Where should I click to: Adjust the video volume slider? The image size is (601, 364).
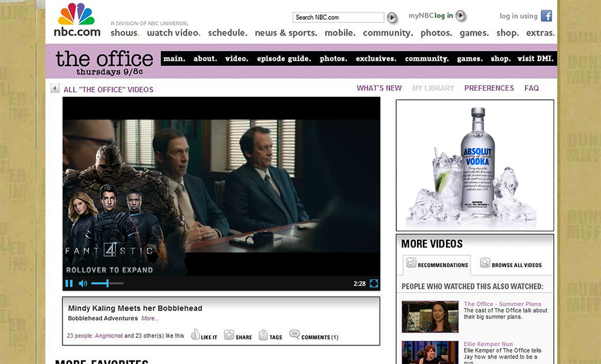(x=108, y=283)
